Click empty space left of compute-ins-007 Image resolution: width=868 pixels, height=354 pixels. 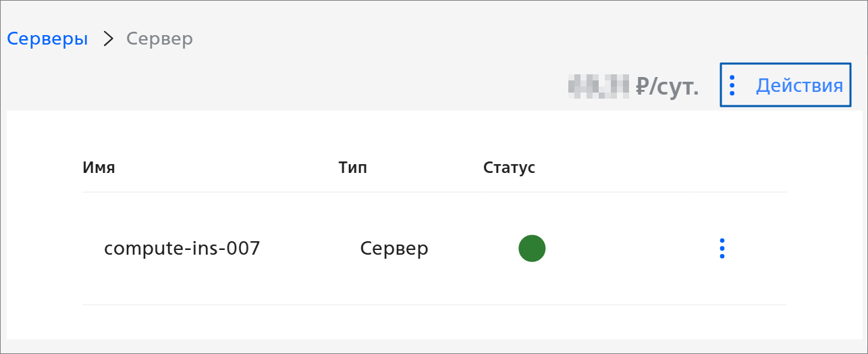92,249
